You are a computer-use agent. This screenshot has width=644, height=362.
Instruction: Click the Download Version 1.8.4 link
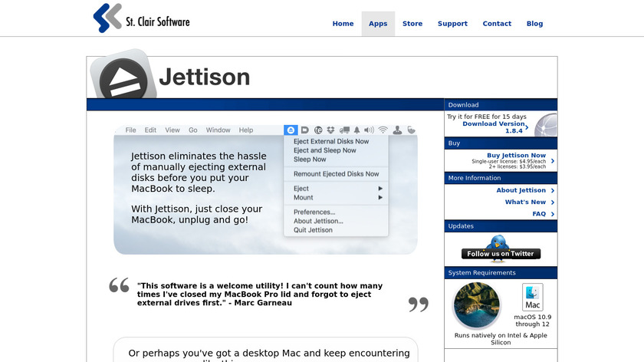click(x=493, y=127)
